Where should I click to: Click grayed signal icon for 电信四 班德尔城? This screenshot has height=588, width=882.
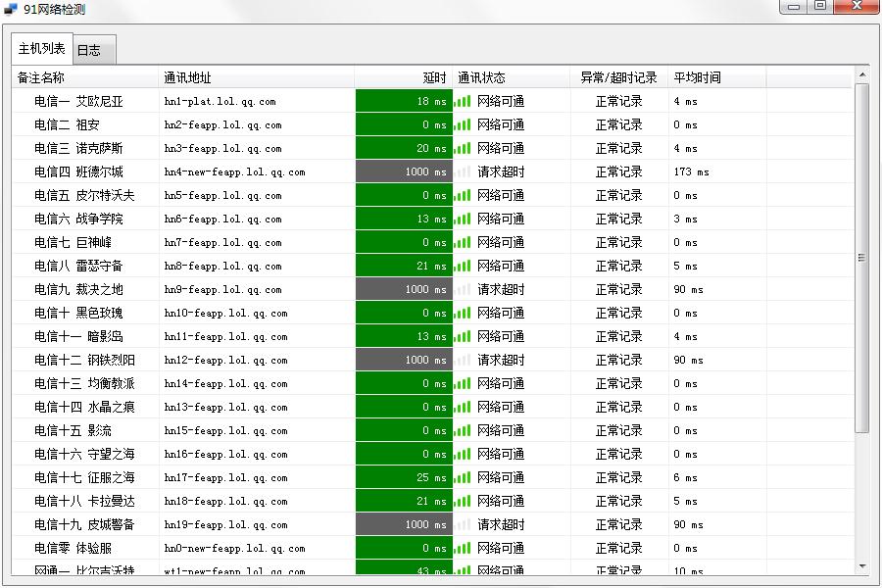[x=464, y=171]
